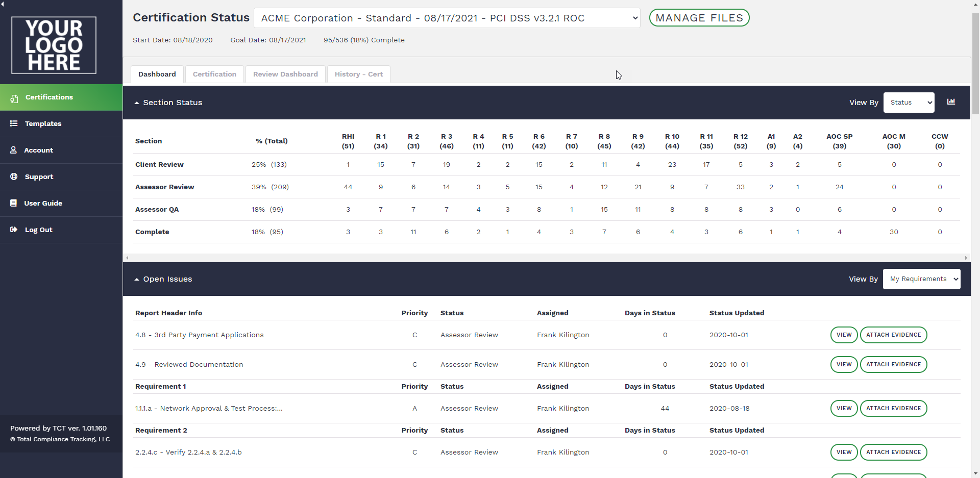Click the Manage Files button
Image resolution: width=980 pixels, height=478 pixels.
click(699, 18)
